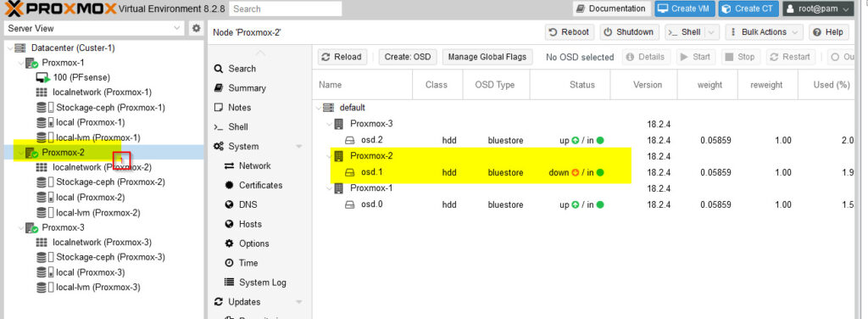This screenshot has width=868, height=319.
Task: Click the Documentation button
Action: tap(612, 8)
